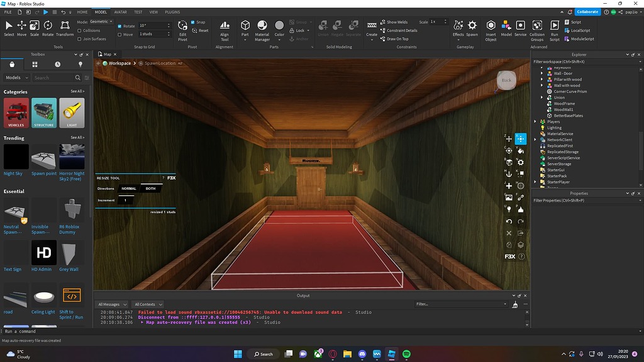Select the Anchor tool in the F3X toolbar
644x362 pixels.
point(508,173)
